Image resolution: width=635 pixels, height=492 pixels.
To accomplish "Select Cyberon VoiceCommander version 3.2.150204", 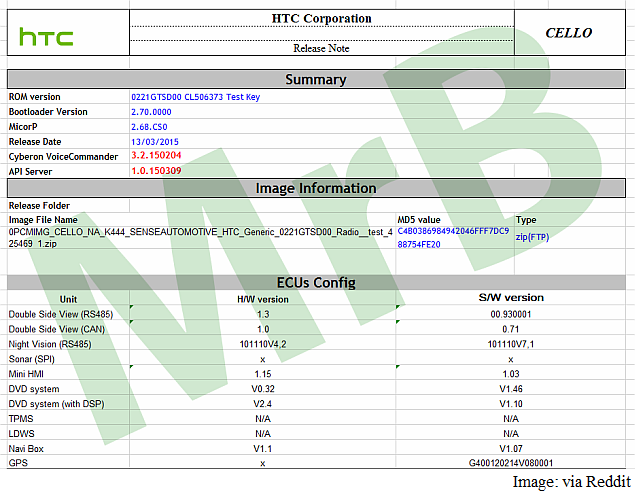I will (156, 155).
